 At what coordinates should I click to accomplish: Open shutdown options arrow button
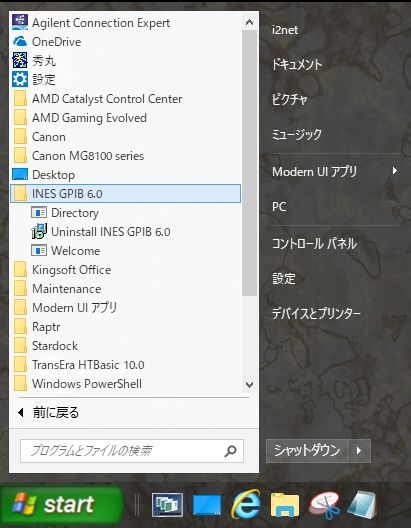point(359,451)
